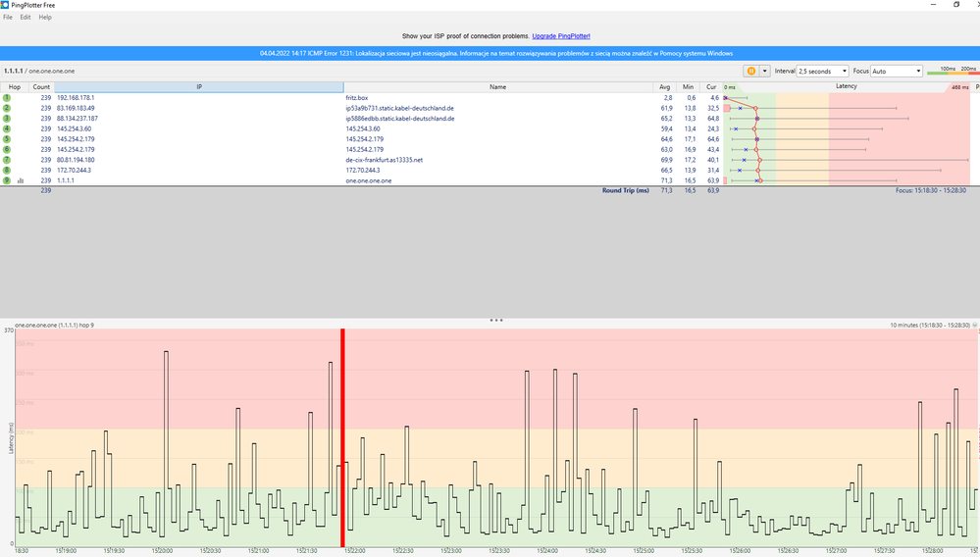Expand the Interval 2,5 seconds dropdown
This screenshot has width=980, height=557.
click(x=822, y=72)
